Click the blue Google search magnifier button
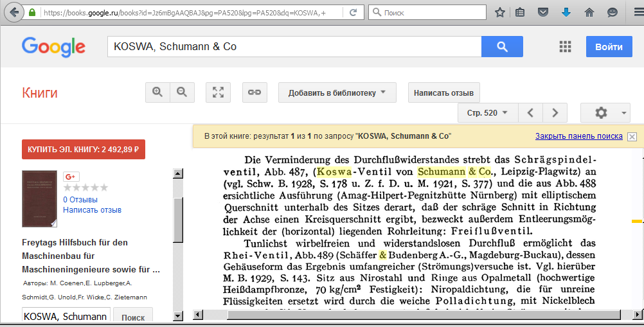644x327 pixels. click(x=502, y=46)
